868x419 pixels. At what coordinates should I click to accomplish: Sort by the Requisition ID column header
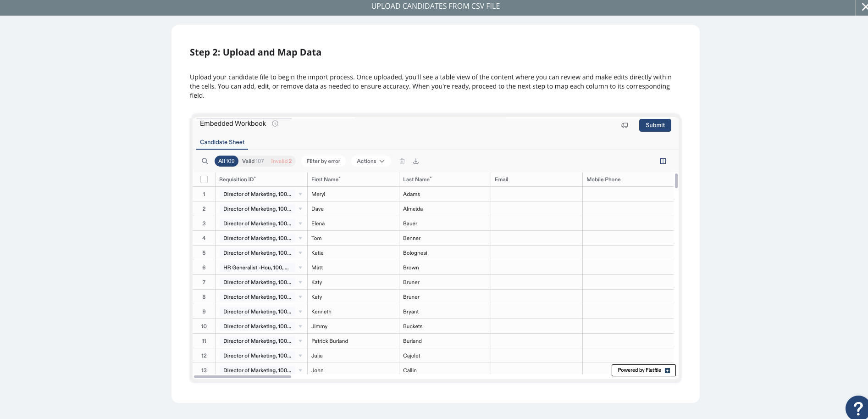261,179
